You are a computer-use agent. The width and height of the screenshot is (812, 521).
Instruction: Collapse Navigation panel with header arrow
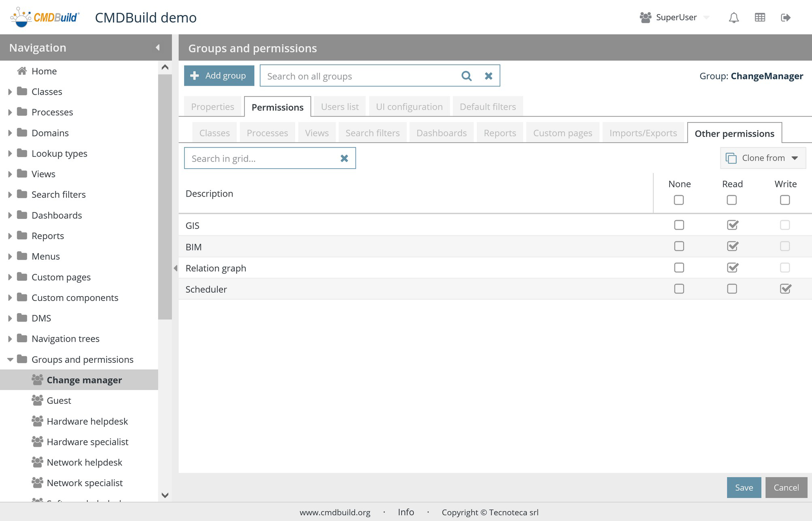point(157,48)
